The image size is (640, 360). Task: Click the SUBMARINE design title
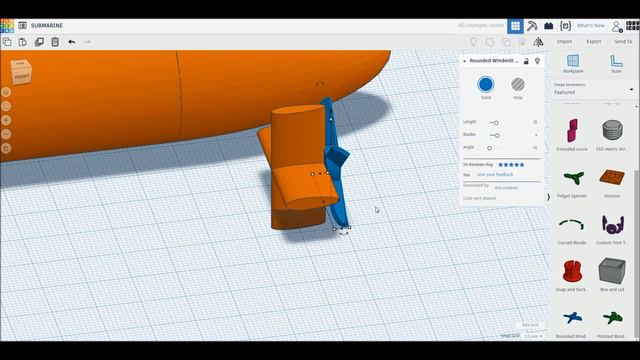tap(47, 25)
